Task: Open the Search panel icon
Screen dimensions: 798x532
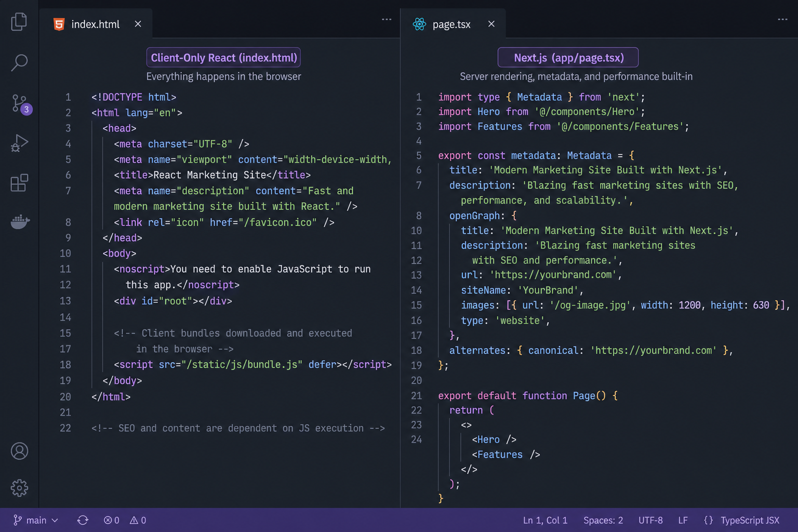Action: (19, 62)
